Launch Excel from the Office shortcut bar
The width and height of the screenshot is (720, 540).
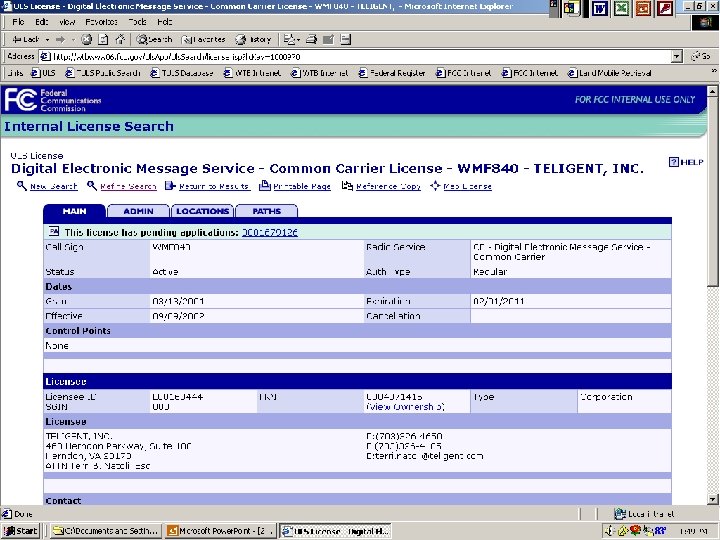pyautogui.click(x=621, y=8)
